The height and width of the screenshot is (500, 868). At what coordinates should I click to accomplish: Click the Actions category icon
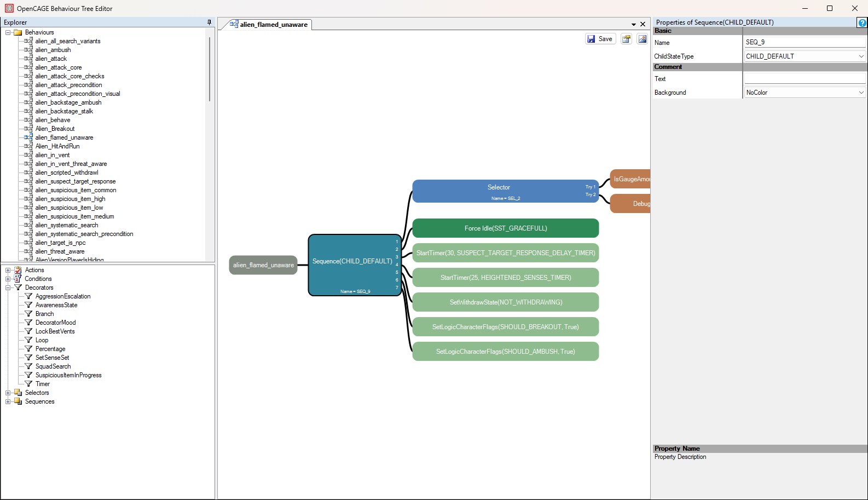[x=18, y=270]
